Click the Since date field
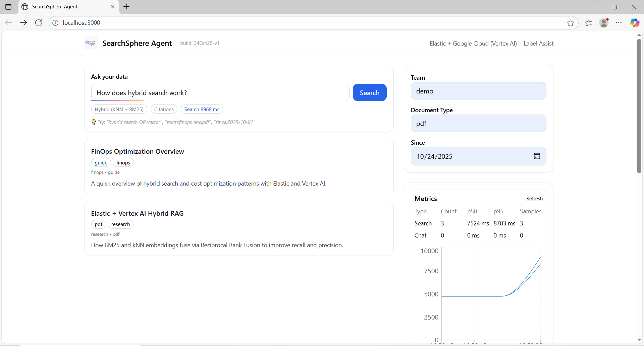Screen dimensions: 644x346 (478, 156)
